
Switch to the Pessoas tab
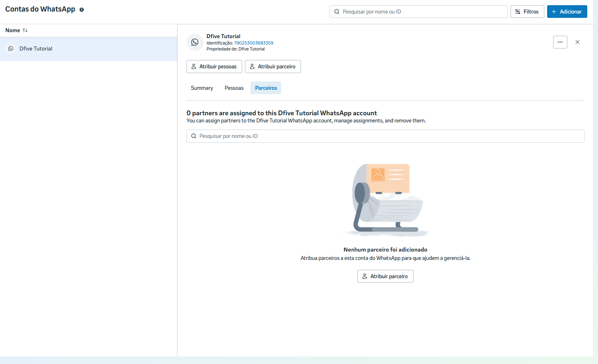coord(234,88)
